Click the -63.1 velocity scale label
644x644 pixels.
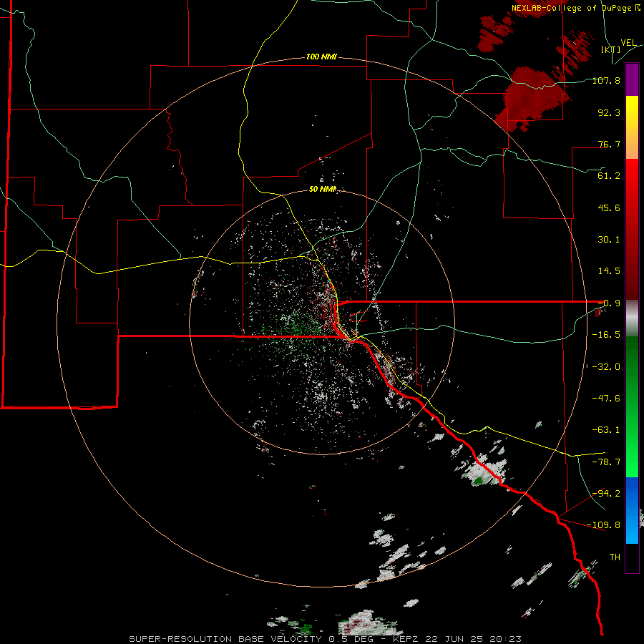point(607,430)
